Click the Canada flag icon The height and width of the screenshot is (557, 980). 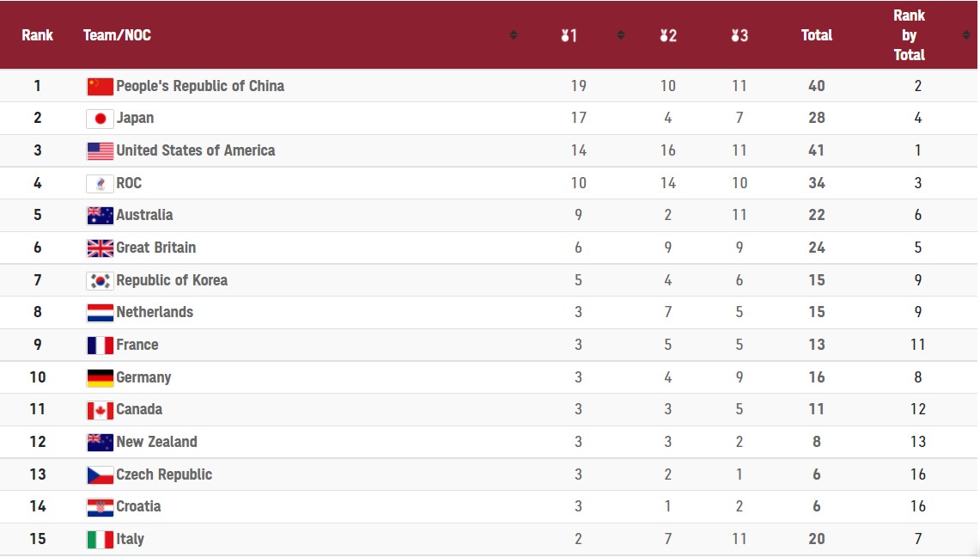point(100,410)
